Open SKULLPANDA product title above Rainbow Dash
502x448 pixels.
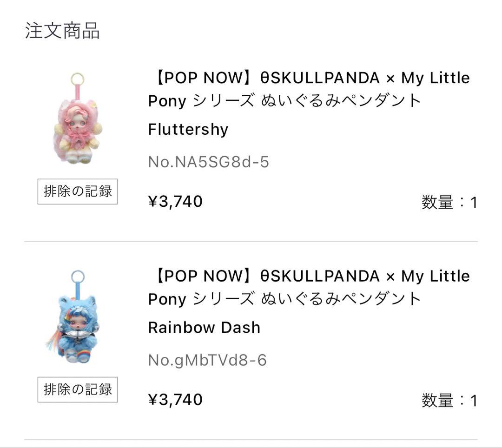[x=309, y=287]
